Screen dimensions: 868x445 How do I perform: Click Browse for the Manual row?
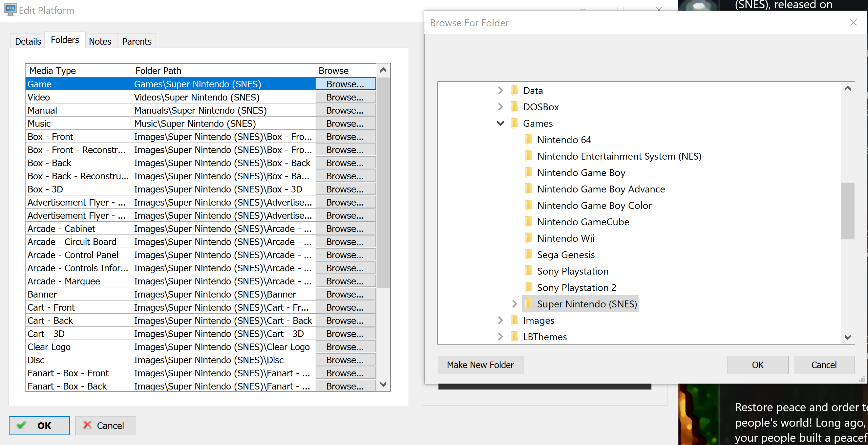[x=345, y=110]
